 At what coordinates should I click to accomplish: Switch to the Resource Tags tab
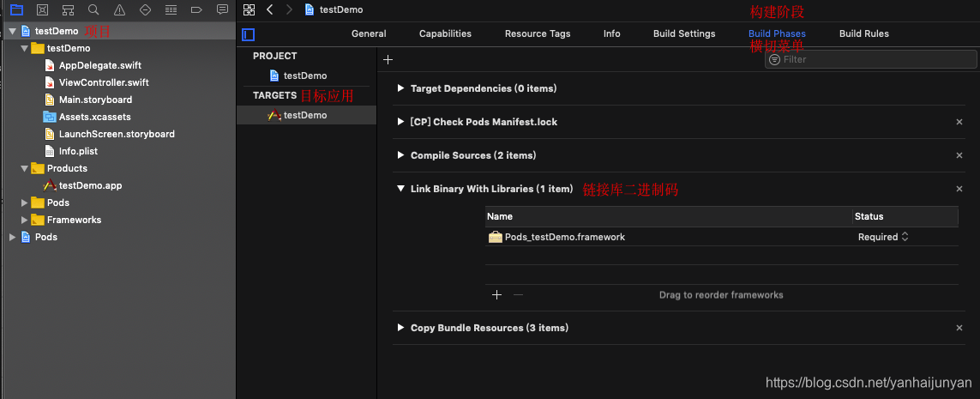click(538, 33)
